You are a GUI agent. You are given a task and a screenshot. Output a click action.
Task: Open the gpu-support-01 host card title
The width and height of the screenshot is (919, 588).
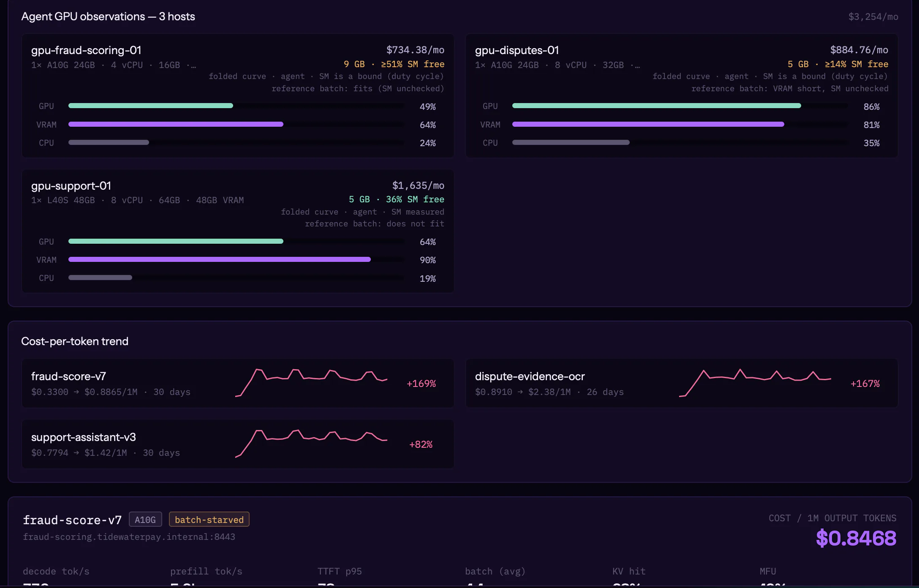point(71,186)
